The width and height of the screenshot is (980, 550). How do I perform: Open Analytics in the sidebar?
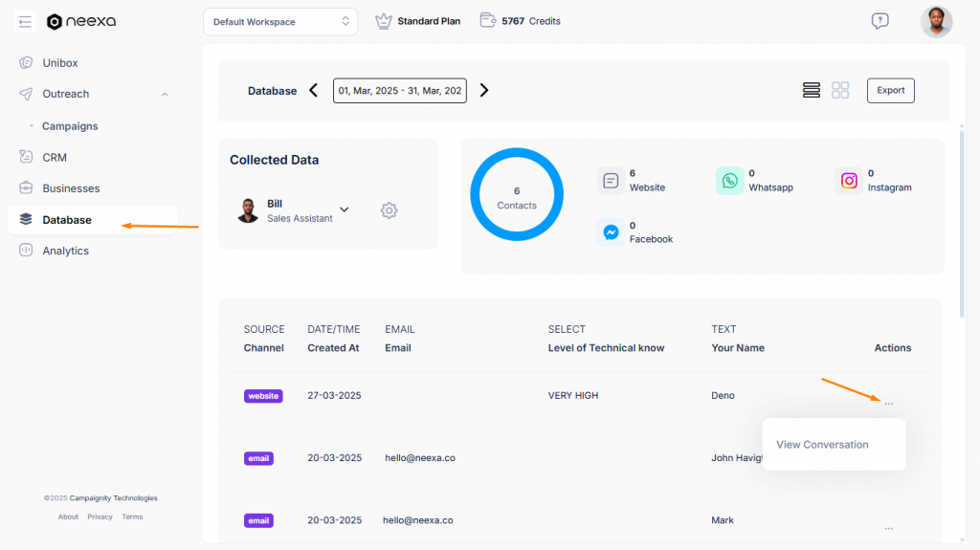click(x=66, y=251)
